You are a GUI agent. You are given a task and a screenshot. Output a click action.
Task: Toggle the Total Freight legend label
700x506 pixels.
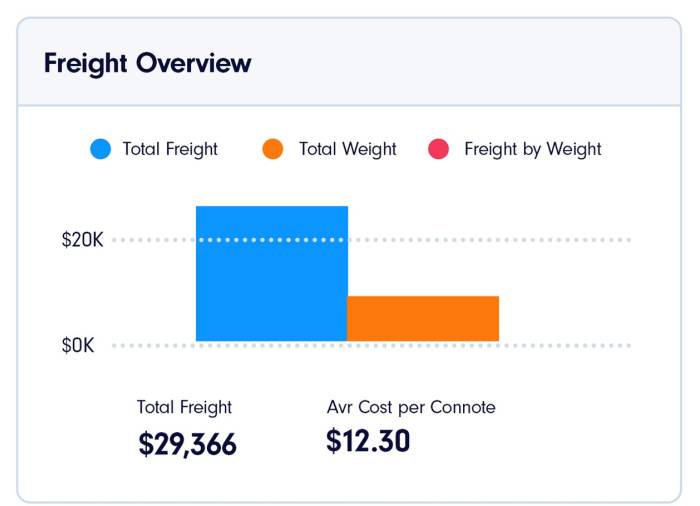click(x=170, y=150)
